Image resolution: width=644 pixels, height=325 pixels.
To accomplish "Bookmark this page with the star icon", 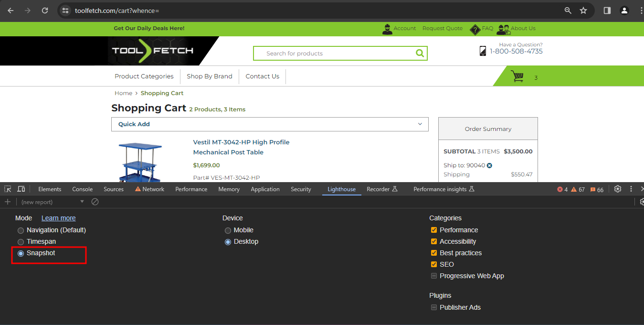I will (x=583, y=11).
